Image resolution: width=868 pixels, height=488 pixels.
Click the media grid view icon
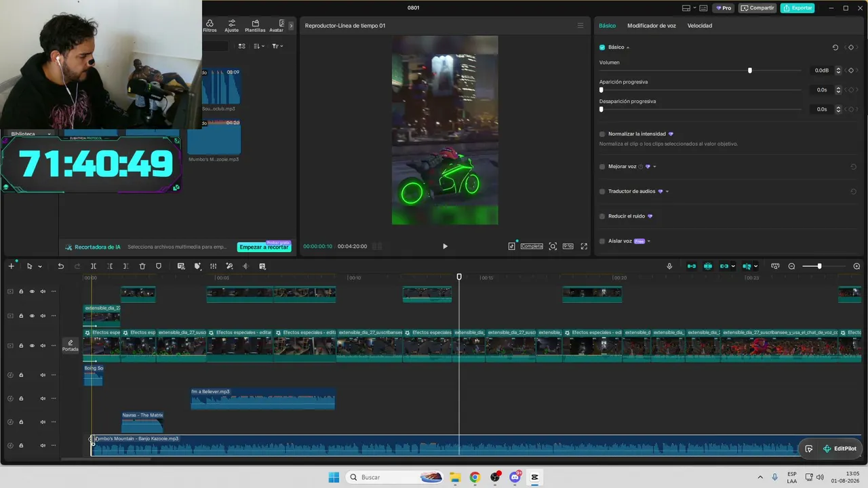pyautogui.click(x=242, y=46)
